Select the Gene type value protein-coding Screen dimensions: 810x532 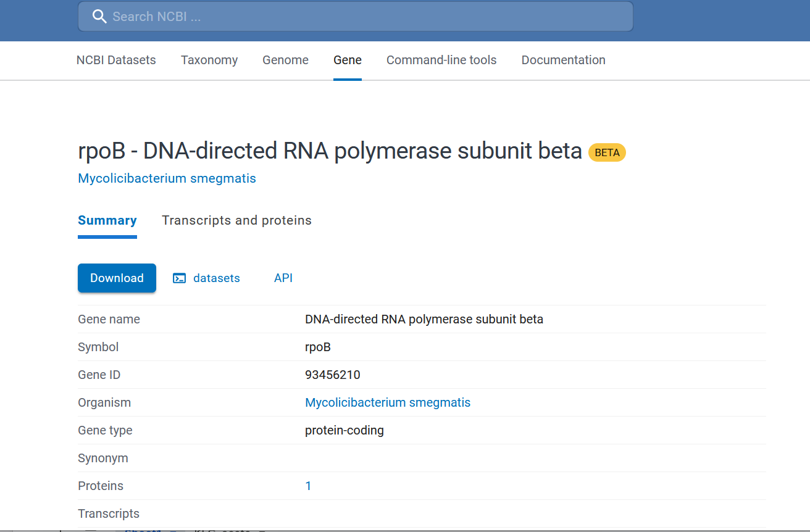click(x=344, y=430)
